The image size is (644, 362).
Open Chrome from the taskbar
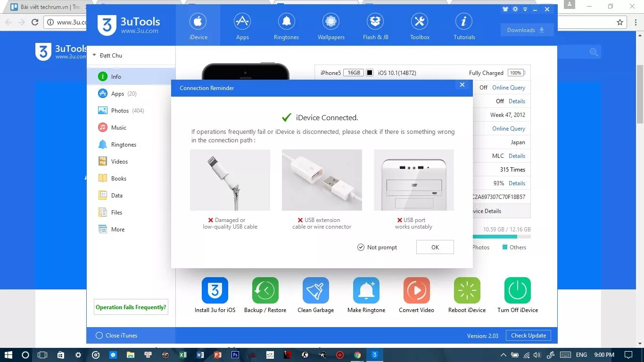pyautogui.click(x=357, y=355)
